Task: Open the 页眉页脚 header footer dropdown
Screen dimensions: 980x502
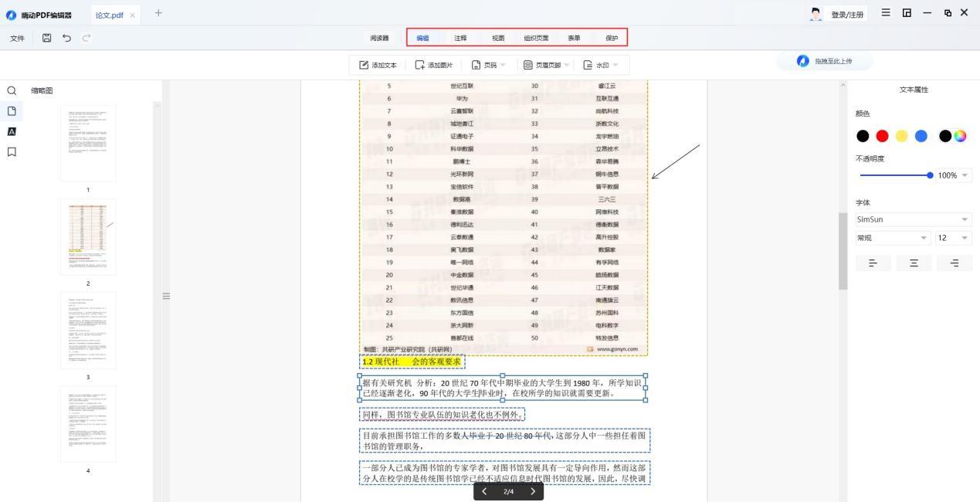Action: click(x=547, y=65)
